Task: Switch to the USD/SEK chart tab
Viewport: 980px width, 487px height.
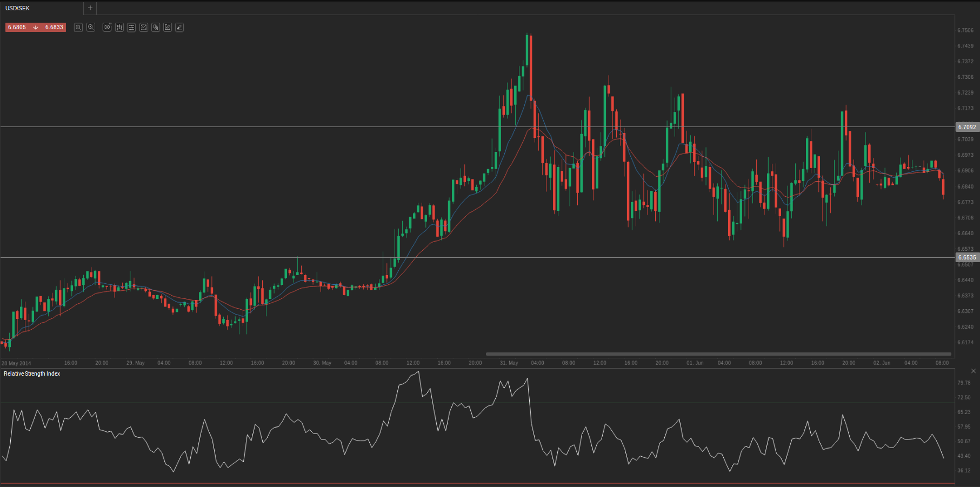Action: (18, 8)
